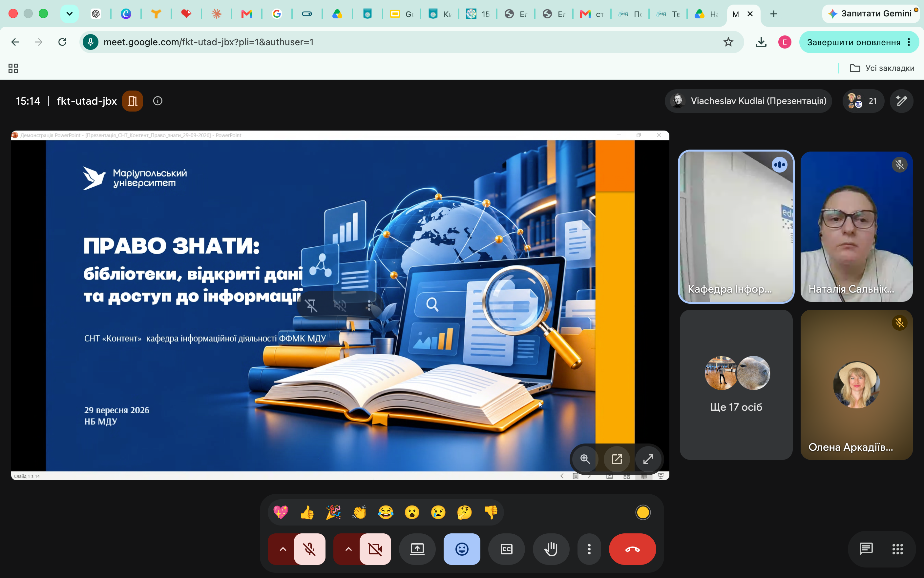Open the browser tab search dropdown arrow
This screenshot has width=924, height=578.
69,14
